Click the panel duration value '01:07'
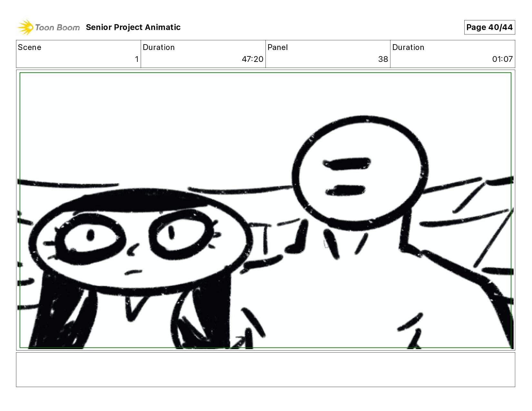Screen dimensions: 532x411 click(x=502, y=59)
